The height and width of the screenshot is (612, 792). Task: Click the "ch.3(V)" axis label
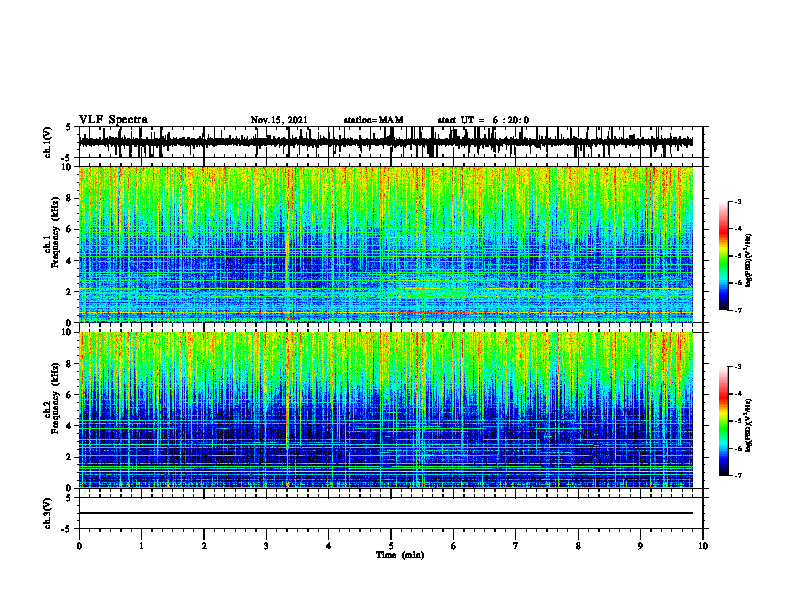coord(48,513)
